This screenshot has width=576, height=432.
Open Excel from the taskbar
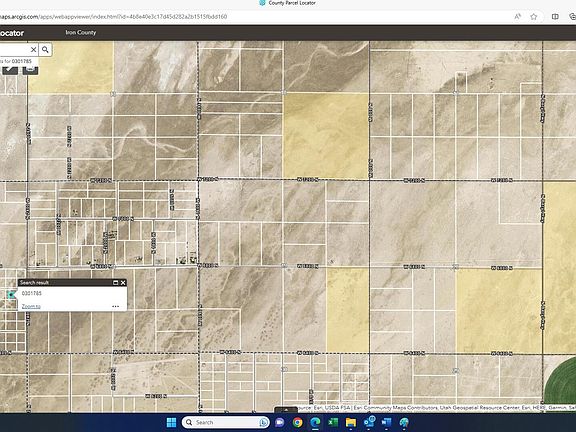click(333, 422)
